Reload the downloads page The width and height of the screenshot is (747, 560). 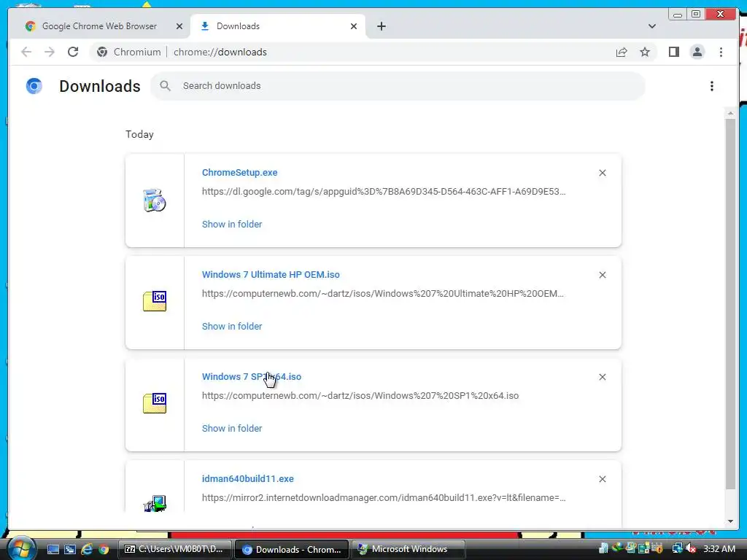[x=73, y=52]
